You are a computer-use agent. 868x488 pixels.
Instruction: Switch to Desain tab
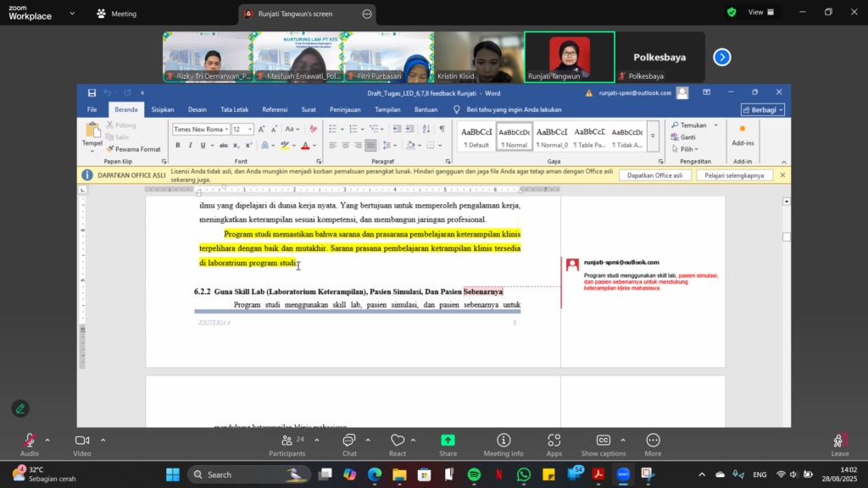tap(197, 109)
